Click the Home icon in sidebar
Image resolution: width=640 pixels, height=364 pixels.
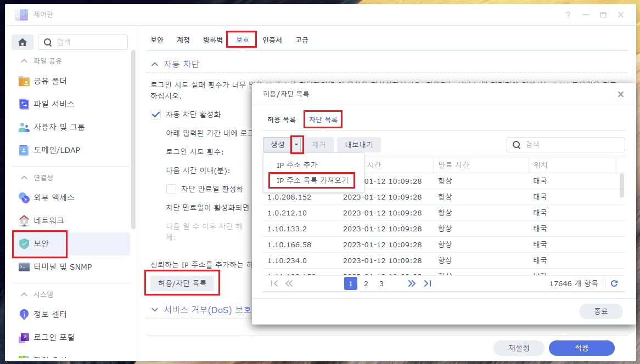[23, 42]
